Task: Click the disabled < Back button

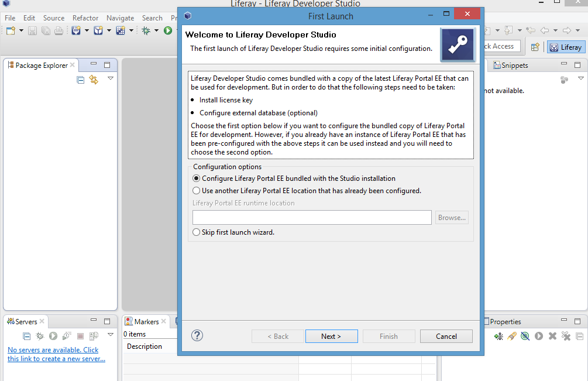Action: 278,337
